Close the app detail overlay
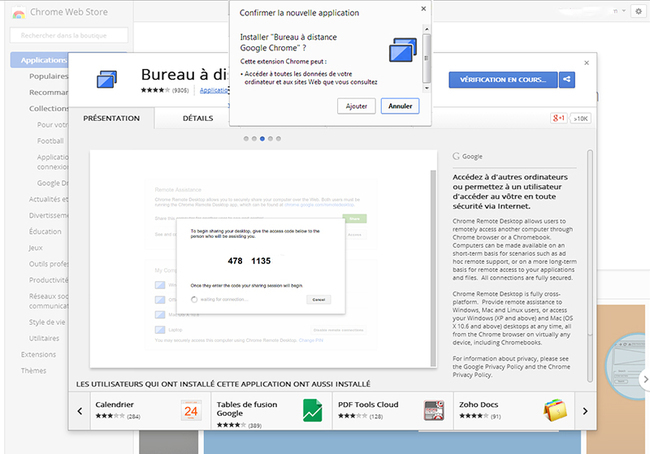 586,63
